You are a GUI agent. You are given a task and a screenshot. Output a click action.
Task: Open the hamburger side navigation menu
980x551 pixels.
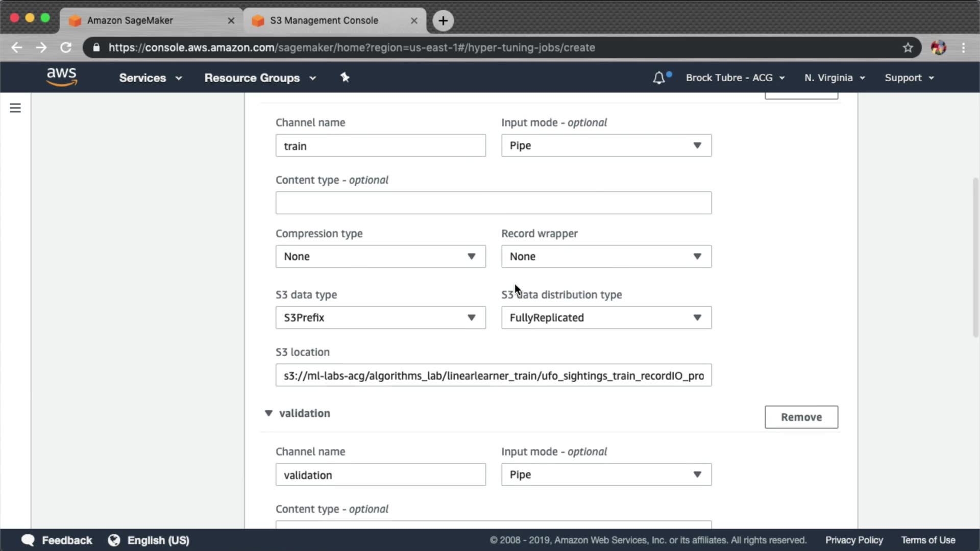tap(15, 108)
